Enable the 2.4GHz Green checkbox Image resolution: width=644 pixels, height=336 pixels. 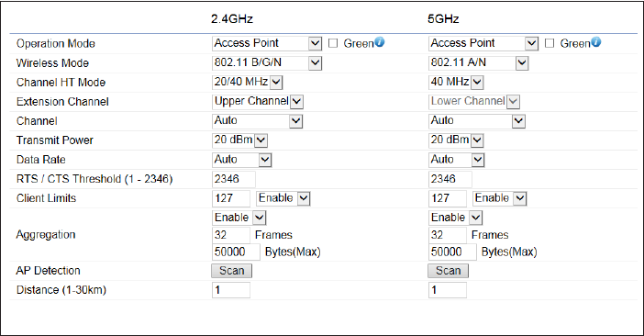pos(333,43)
